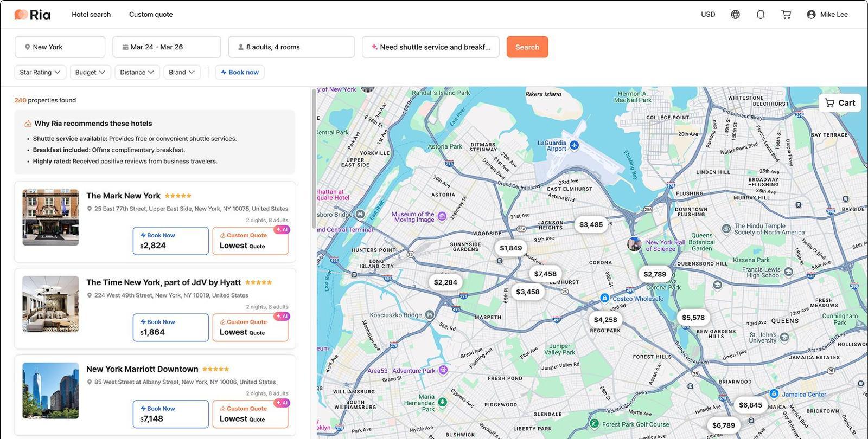Image resolution: width=868 pixels, height=439 pixels.
Task: Request Custom Quote for New York Marriott Downtown
Action: click(x=250, y=414)
